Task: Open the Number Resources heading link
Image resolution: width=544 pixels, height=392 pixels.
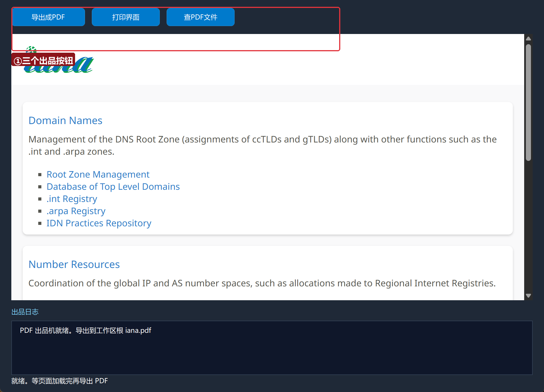Action: coord(74,265)
